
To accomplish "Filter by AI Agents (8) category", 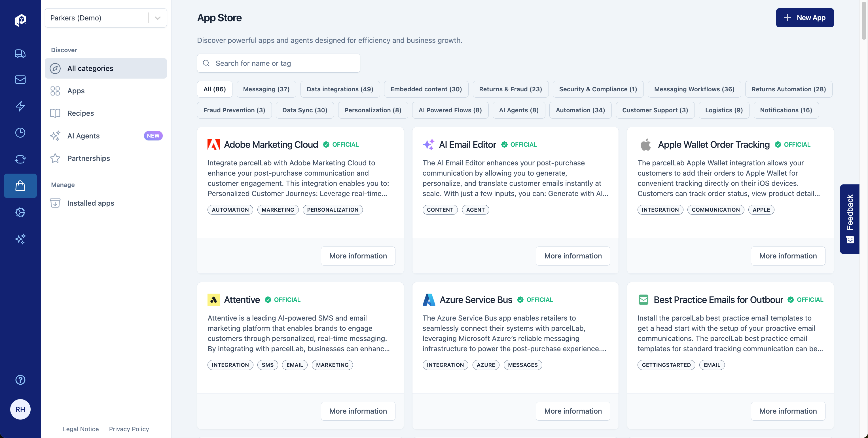I will (518, 110).
